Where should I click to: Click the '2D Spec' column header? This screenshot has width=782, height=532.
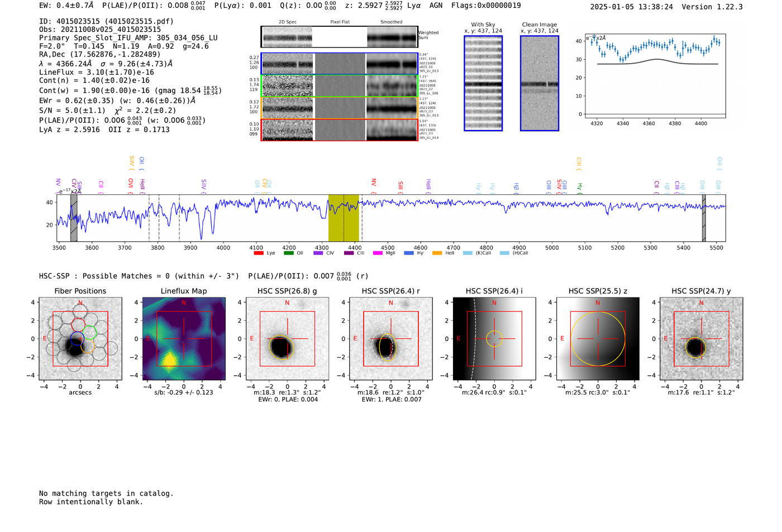pyautogui.click(x=288, y=22)
